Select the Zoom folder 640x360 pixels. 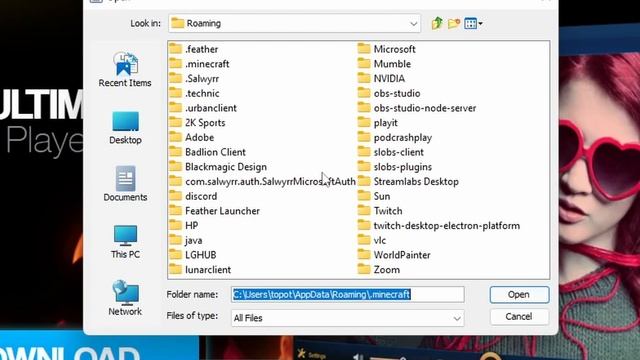click(x=379, y=270)
